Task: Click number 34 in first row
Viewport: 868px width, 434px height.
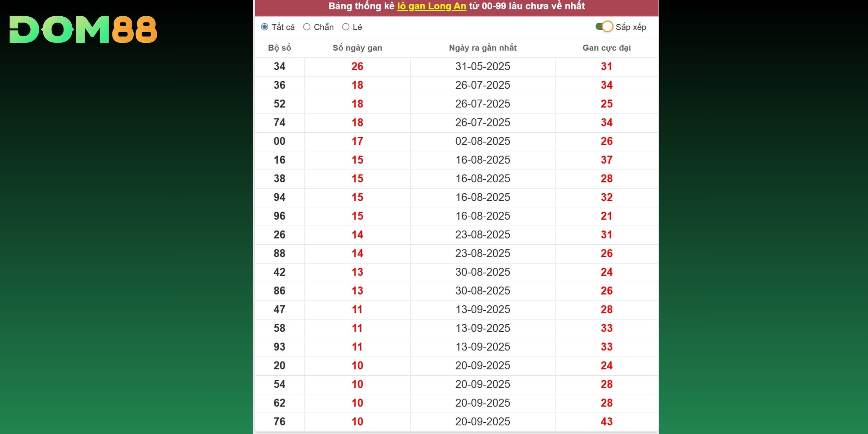Action: (x=279, y=66)
